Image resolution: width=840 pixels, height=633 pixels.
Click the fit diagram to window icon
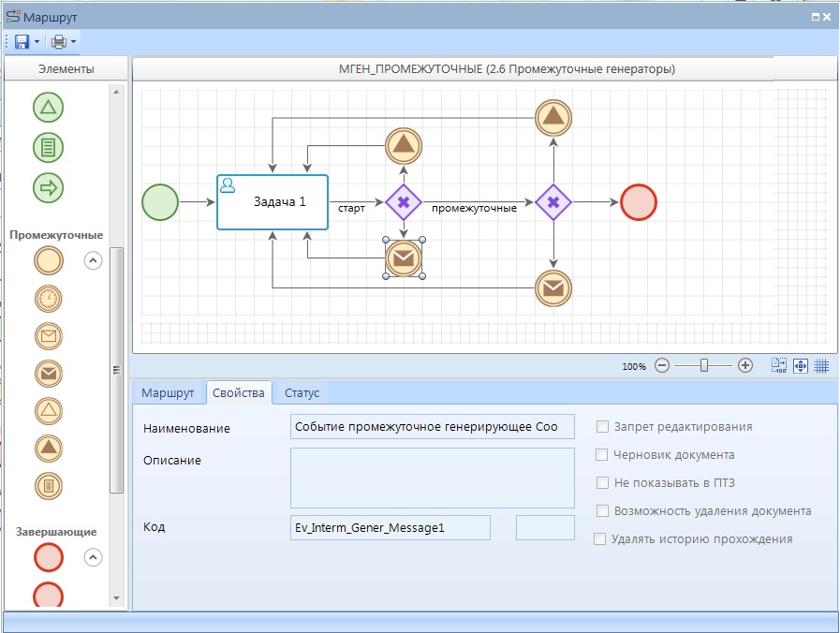coord(801,366)
